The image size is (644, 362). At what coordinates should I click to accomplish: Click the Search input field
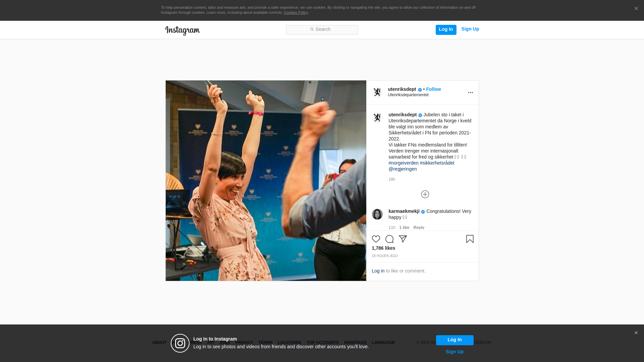pos(322,29)
